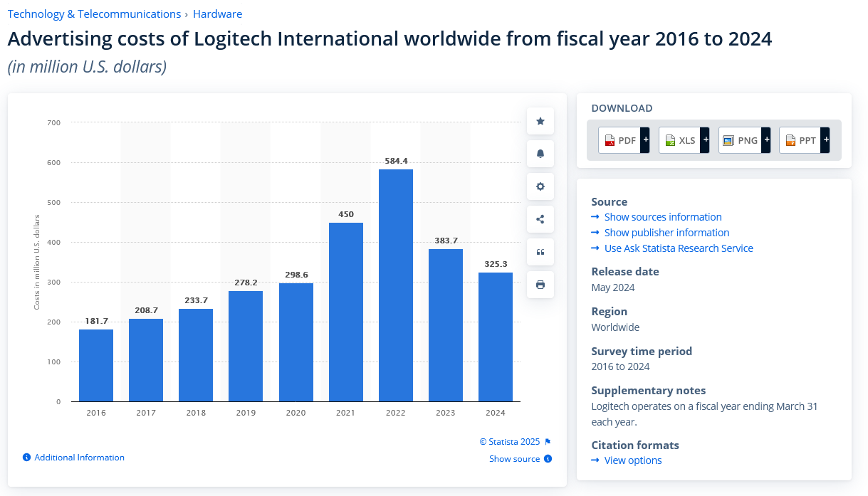Image resolution: width=868 pixels, height=496 pixels.
Task: Click the quotation mark citation icon
Action: pyautogui.click(x=540, y=252)
